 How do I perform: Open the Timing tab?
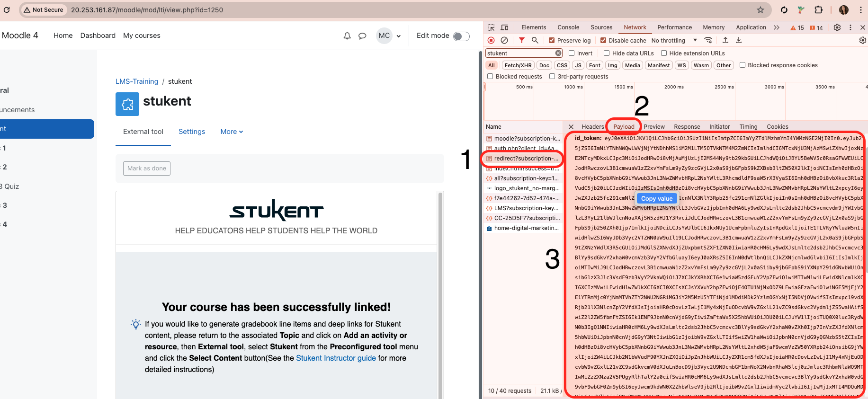click(748, 126)
